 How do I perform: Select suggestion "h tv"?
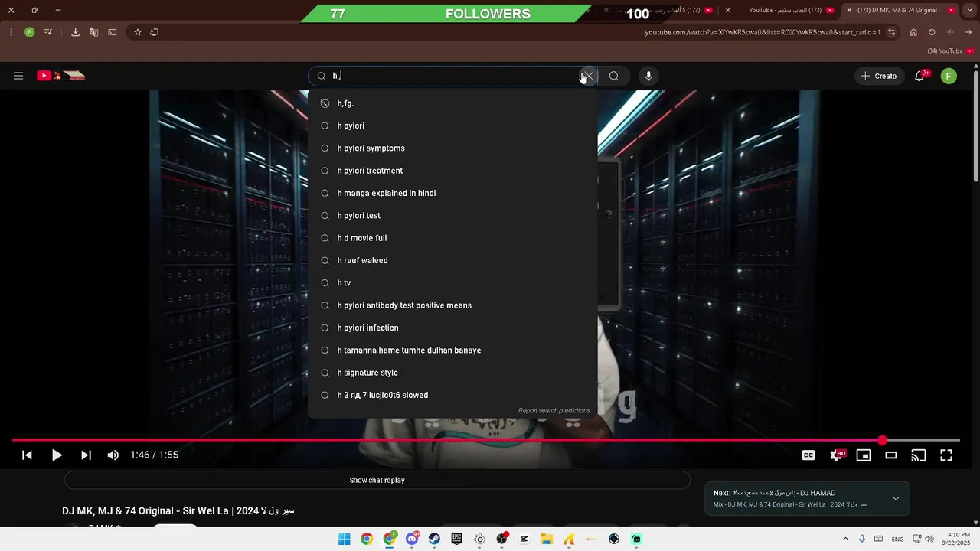click(x=452, y=283)
